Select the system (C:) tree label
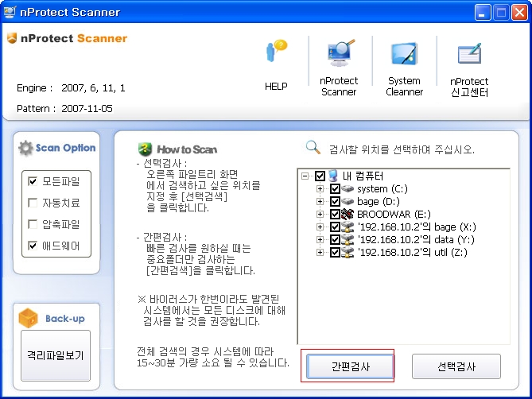The image size is (532, 399). pyautogui.click(x=382, y=189)
